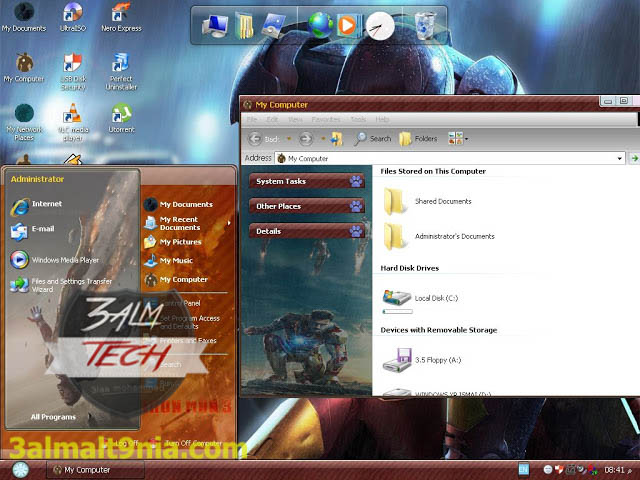Open the Edit menu
The image size is (640, 480).
point(272,119)
